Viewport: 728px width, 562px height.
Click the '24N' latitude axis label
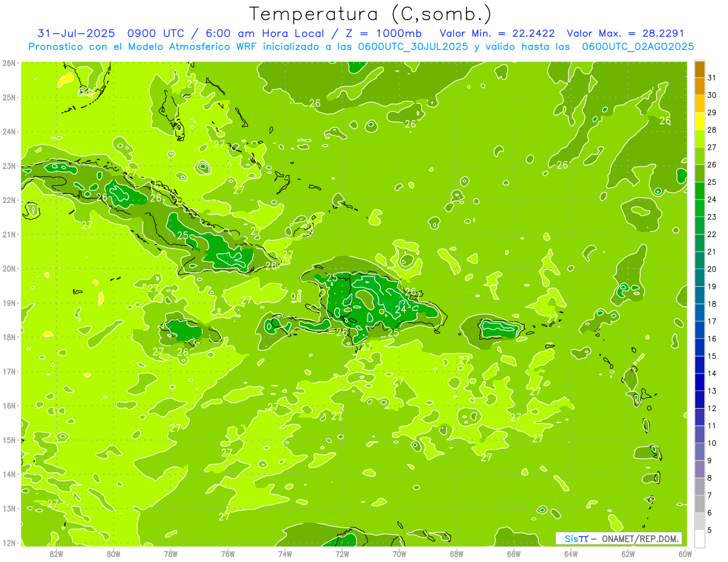(9, 132)
